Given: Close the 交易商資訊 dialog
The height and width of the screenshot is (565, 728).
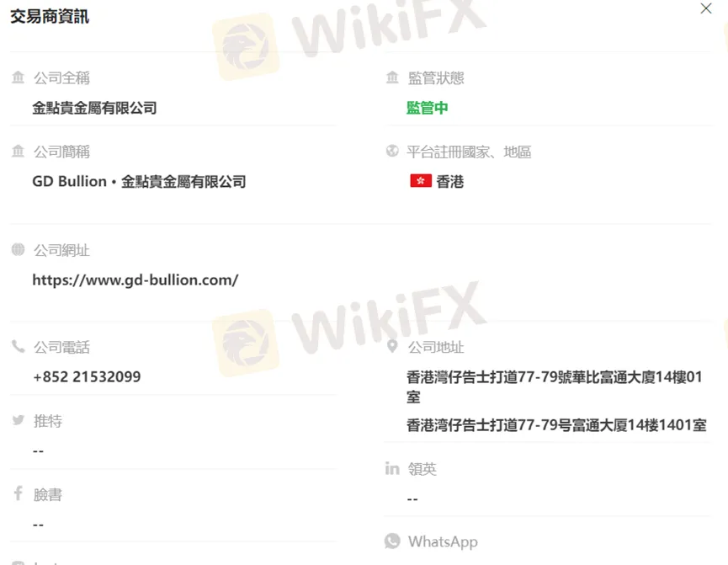Looking at the screenshot, I should click(x=706, y=8).
